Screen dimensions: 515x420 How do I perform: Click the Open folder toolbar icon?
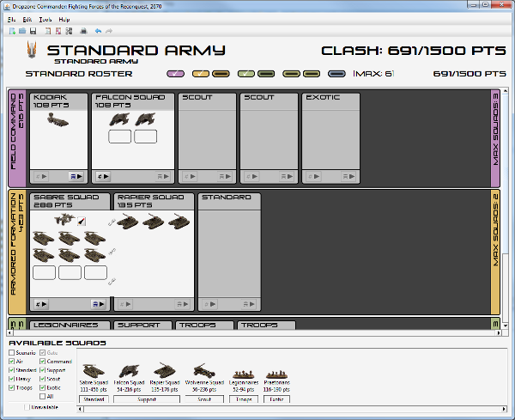pos(22,31)
